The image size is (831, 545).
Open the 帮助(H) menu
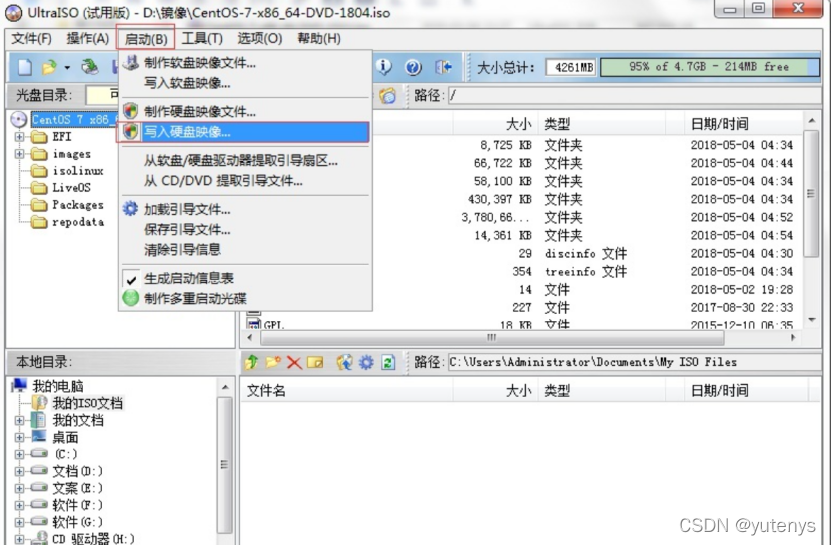pyautogui.click(x=319, y=38)
